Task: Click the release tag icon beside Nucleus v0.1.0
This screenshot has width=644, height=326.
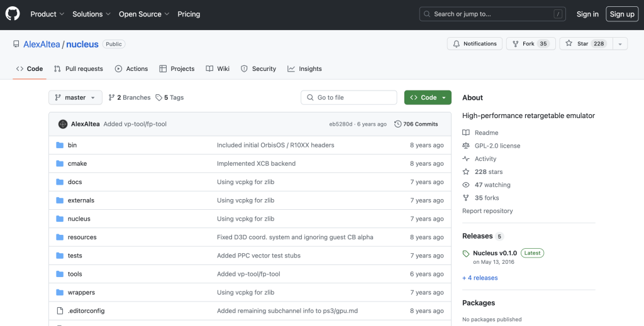Action: tap(466, 254)
